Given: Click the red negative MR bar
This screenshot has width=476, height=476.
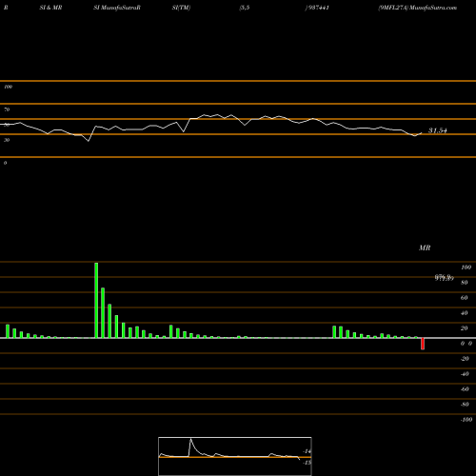Looking at the screenshot, I should [423, 344].
